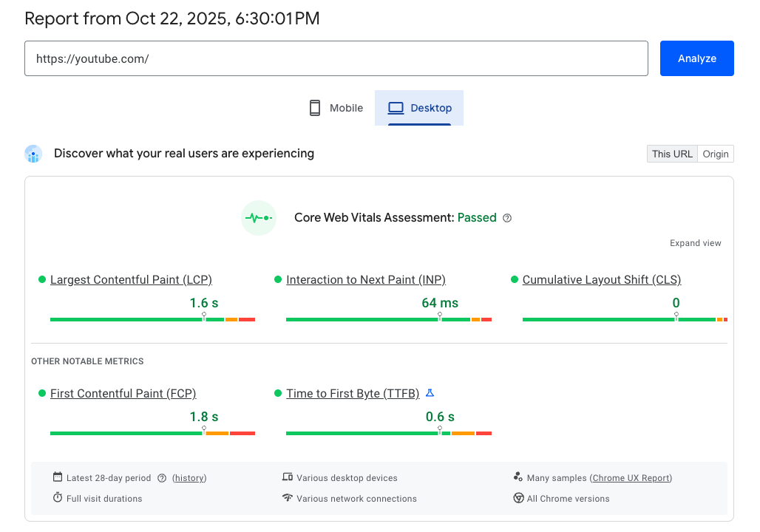The image size is (760, 532).
Task: Select the Desktop tab
Action: 419,107
